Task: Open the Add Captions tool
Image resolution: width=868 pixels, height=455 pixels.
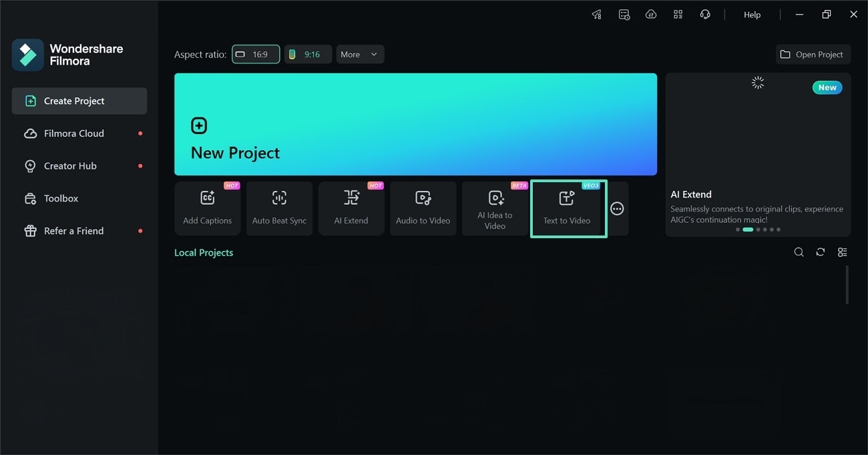Action: pos(207,208)
